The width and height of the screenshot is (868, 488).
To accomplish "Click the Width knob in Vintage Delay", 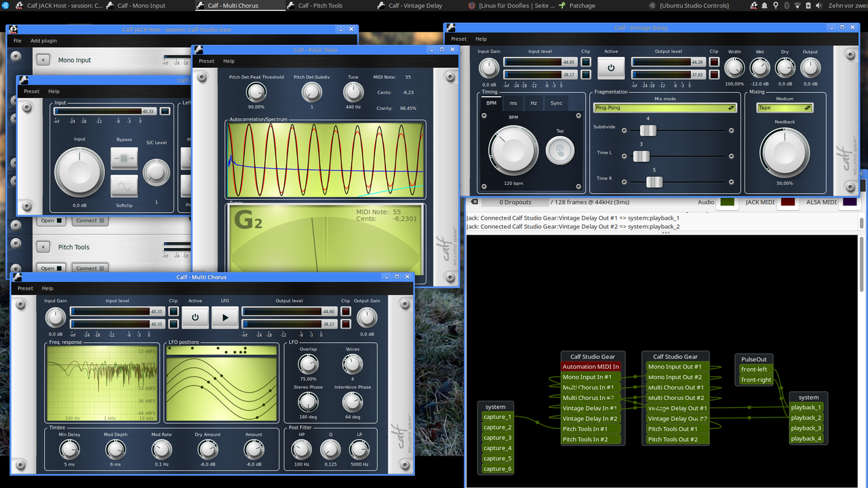I will (x=734, y=68).
